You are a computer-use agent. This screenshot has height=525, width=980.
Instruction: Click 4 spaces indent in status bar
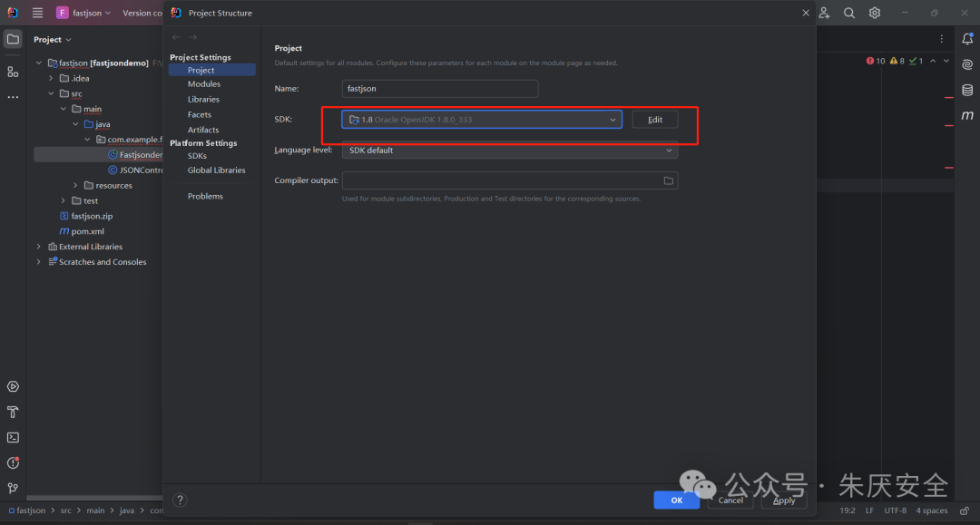(931, 510)
